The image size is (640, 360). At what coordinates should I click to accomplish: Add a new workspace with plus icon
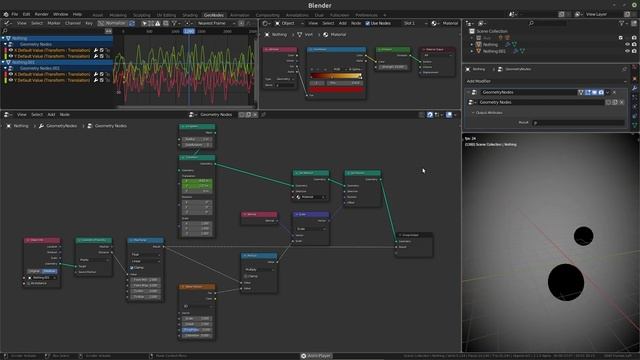(x=384, y=15)
